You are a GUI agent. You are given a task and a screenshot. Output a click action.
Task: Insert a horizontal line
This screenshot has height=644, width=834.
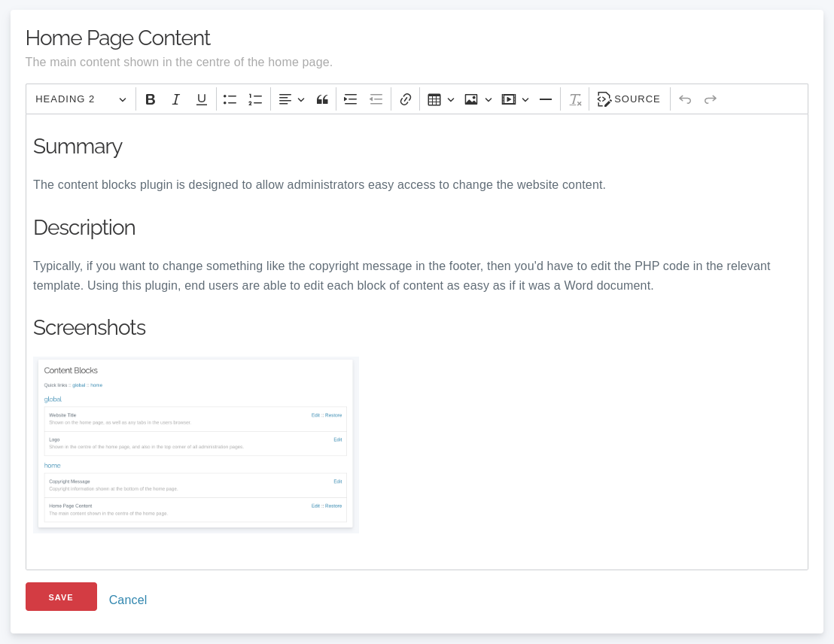point(546,99)
